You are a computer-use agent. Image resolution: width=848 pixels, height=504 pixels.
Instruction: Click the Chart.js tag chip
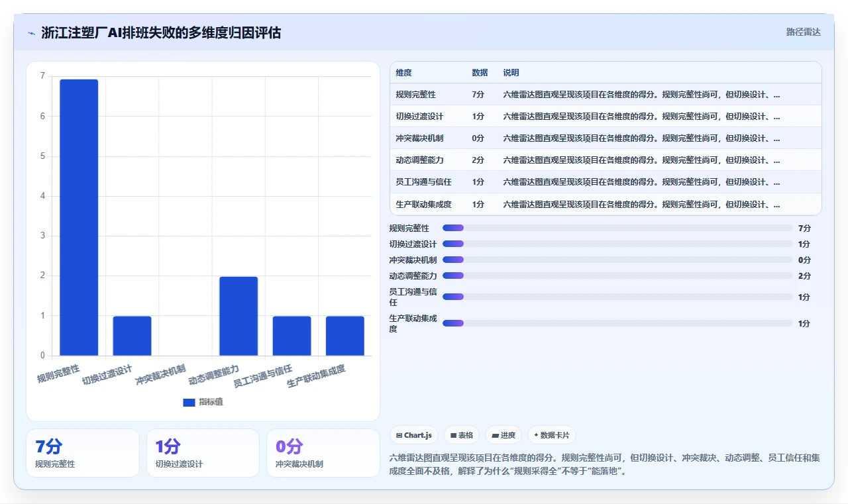click(414, 435)
